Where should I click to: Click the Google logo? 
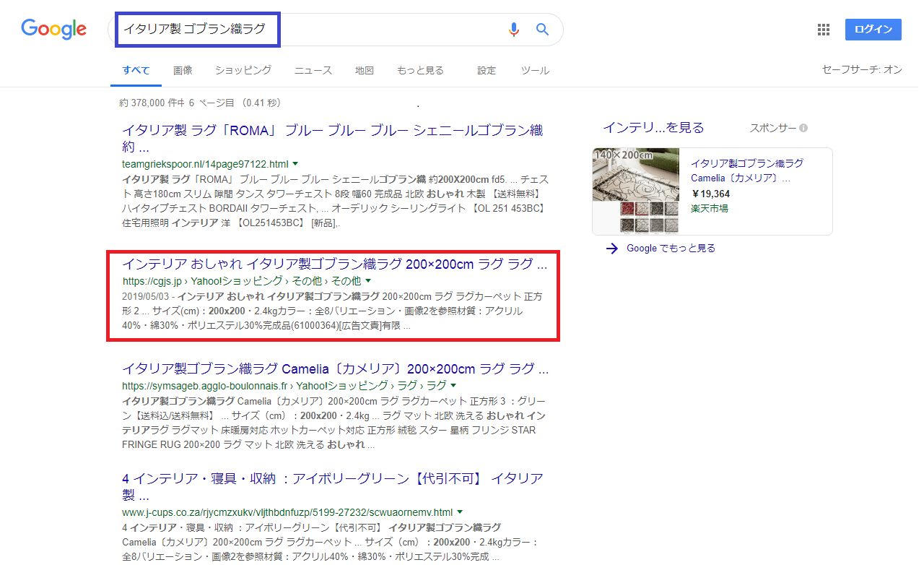54,29
